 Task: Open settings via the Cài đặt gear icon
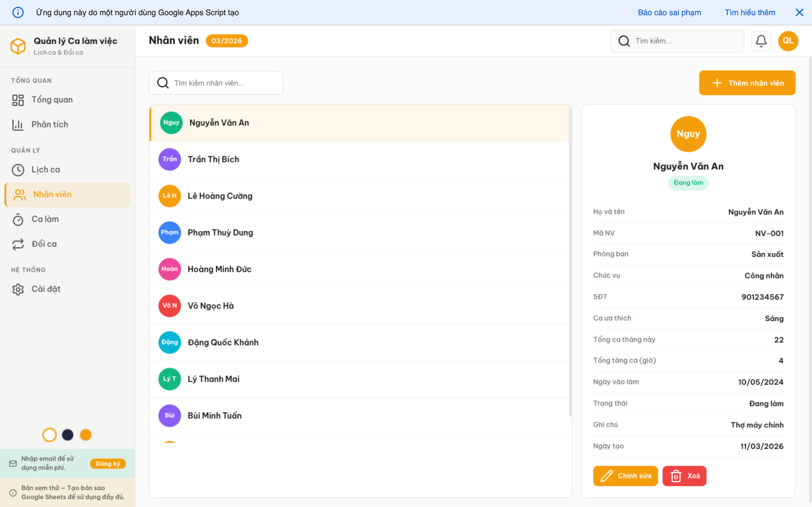18,289
